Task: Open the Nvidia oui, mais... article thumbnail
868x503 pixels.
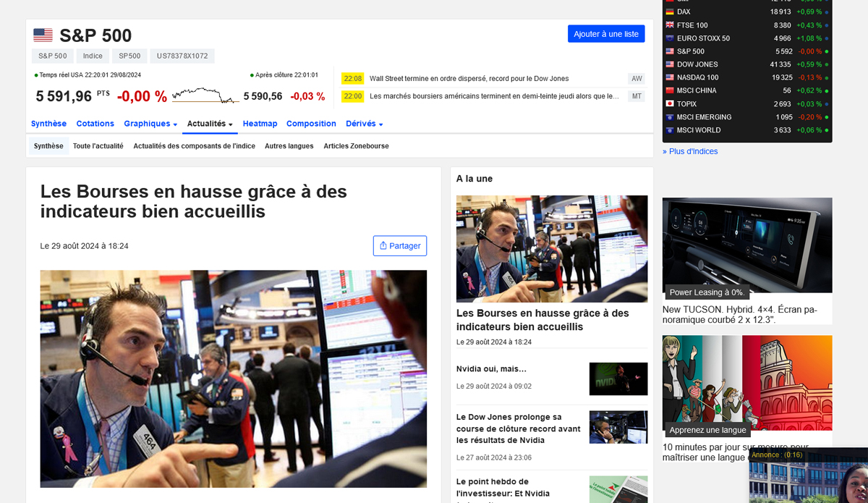Action: (x=618, y=379)
